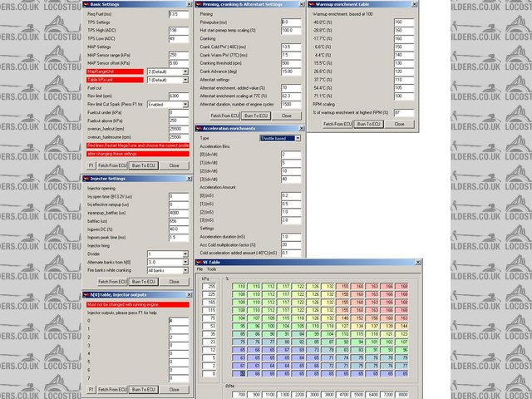Open the Tools menu in VE Table

click(x=211, y=269)
